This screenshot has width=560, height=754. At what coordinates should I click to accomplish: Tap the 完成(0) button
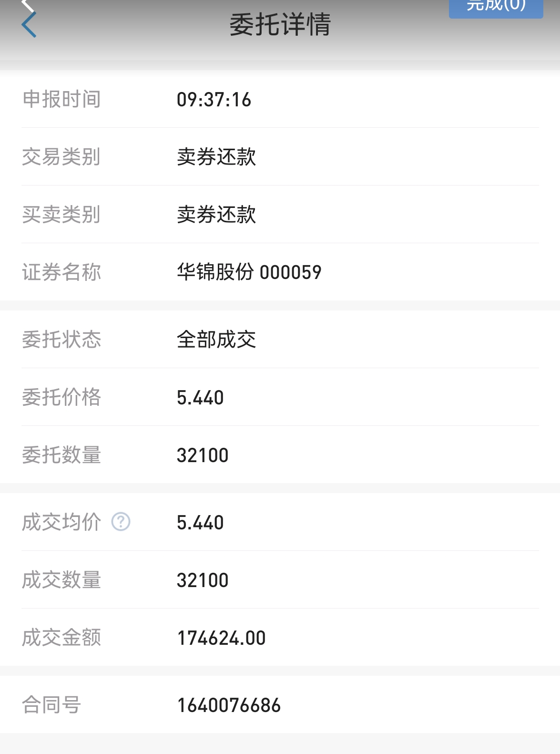coord(496,8)
